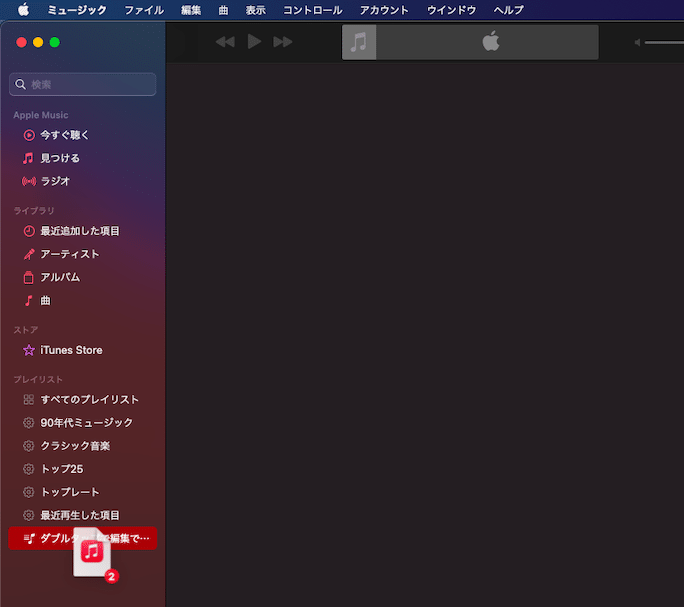Click the gear icon beside クラシック音楽
Viewport: 684px width, 607px height.
pos(29,446)
